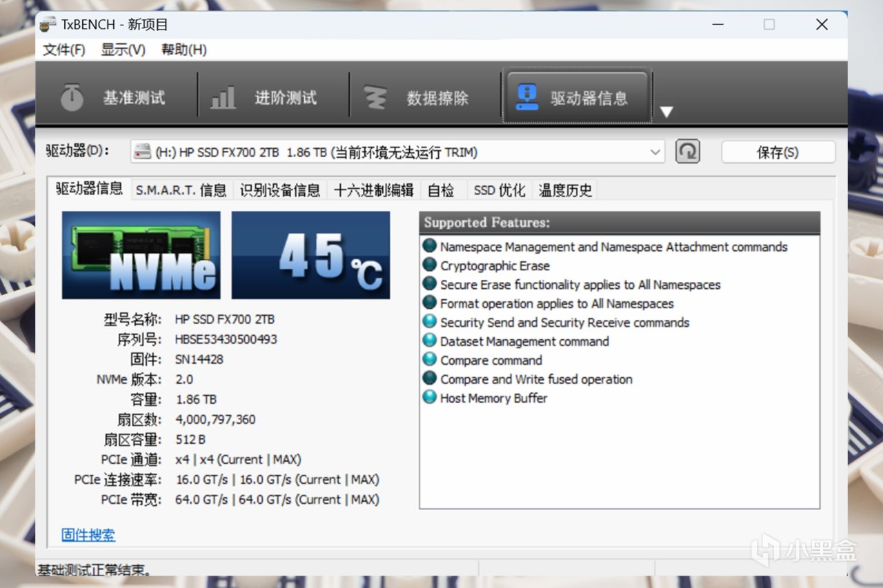Select the PCIe lanes x4 | x4 value
Screen dimensions: 883x588
[238, 459]
